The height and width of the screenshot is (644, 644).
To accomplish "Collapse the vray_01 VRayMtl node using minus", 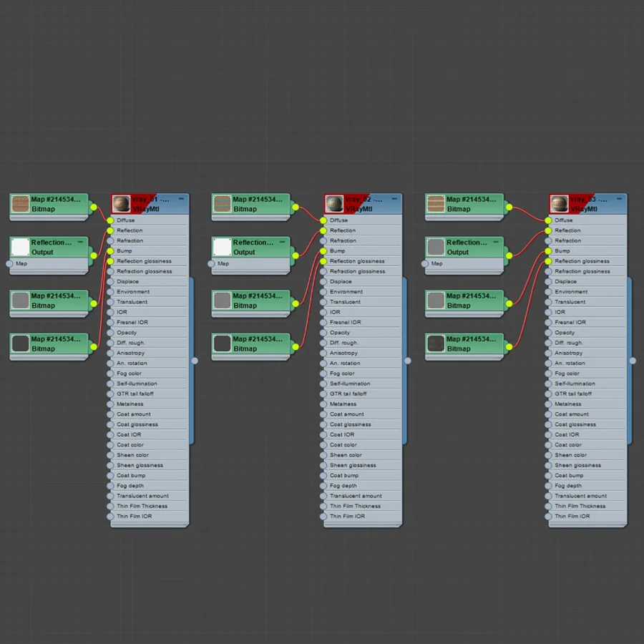I will tap(181, 199).
